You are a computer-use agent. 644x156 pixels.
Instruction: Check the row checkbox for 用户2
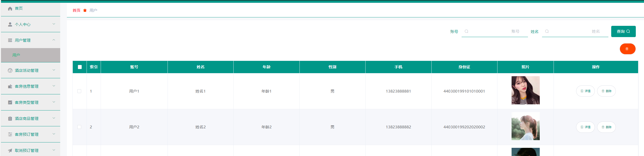click(x=79, y=127)
